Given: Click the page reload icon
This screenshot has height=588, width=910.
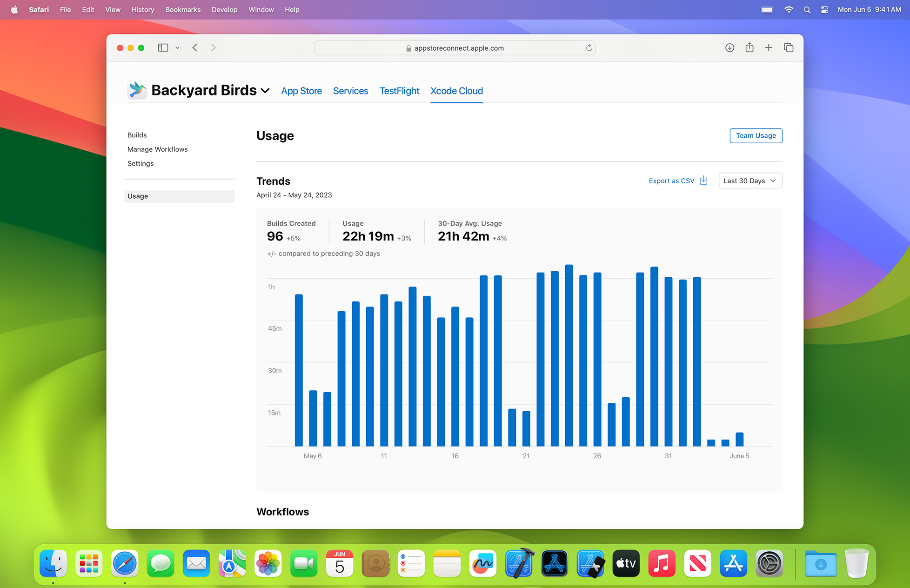Looking at the screenshot, I should tap(589, 48).
